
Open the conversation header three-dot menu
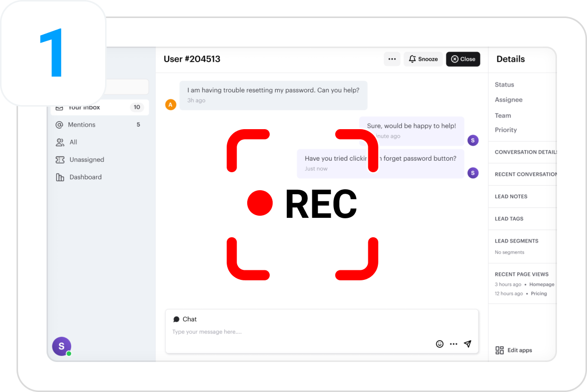pos(392,59)
